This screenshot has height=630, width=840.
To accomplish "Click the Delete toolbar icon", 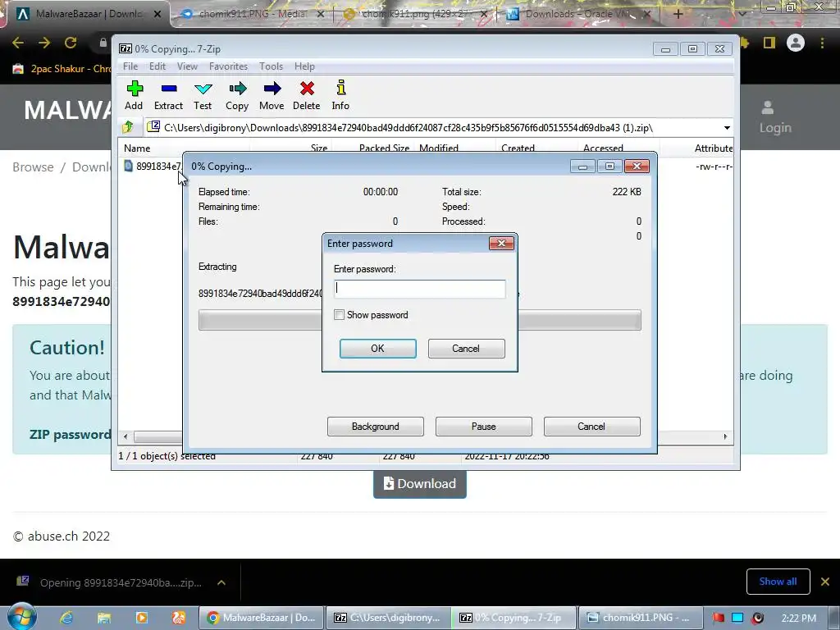I will (307, 95).
